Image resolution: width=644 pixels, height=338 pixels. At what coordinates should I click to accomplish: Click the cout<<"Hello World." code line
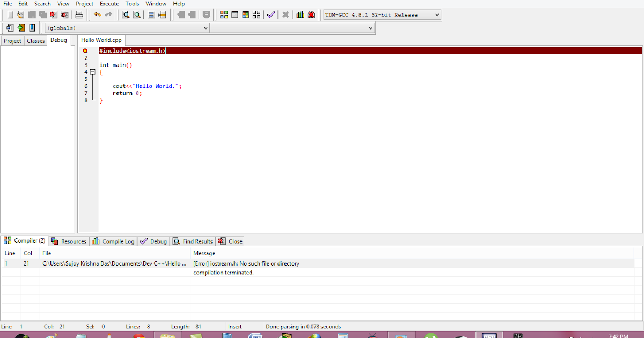[x=147, y=86]
